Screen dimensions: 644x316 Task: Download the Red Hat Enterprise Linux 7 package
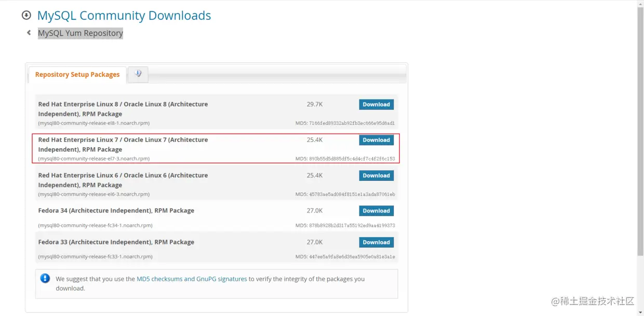tap(376, 140)
